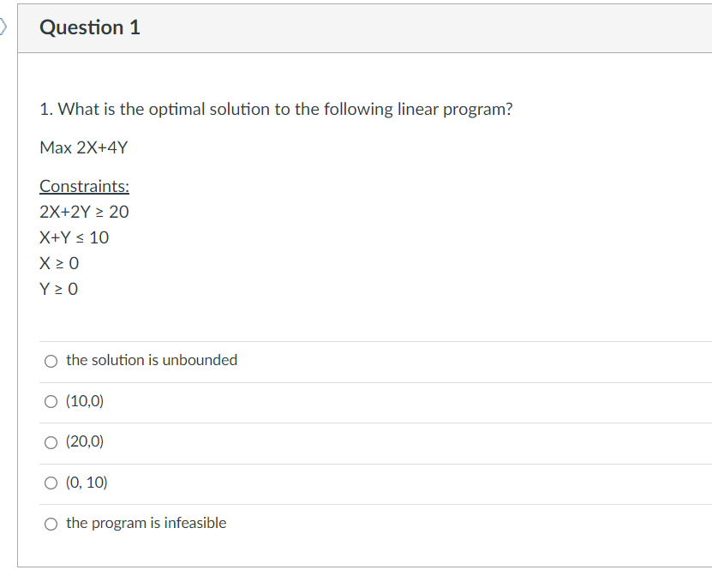The image size is (712, 588).
Task: Mark "the program is infeasible" as your answer
Action: click(x=51, y=523)
